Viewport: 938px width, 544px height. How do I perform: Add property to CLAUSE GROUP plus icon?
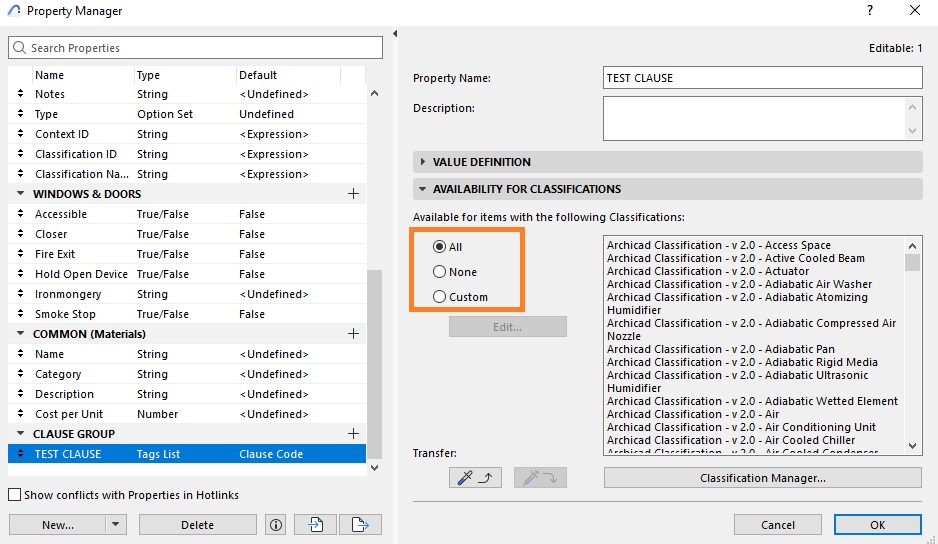[354, 434]
